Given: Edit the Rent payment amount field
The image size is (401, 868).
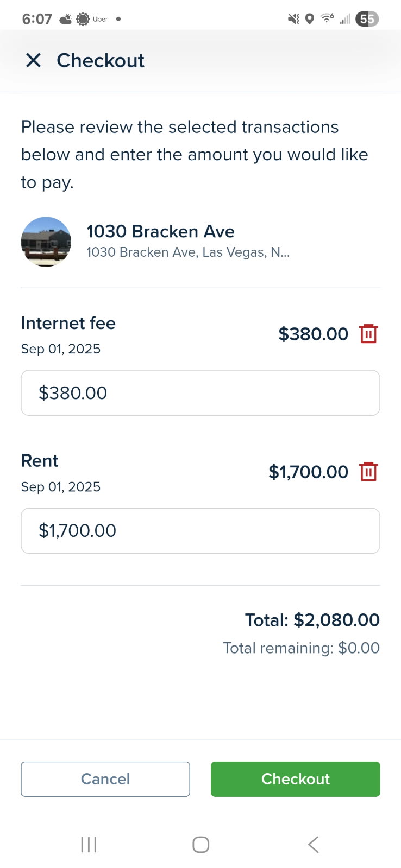Looking at the screenshot, I should coord(200,531).
